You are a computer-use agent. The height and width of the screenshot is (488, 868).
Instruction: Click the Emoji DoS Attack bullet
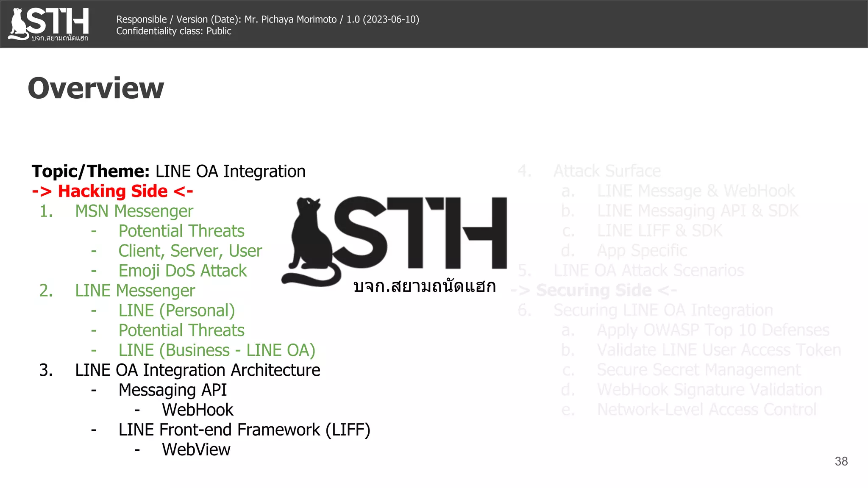coord(182,271)
